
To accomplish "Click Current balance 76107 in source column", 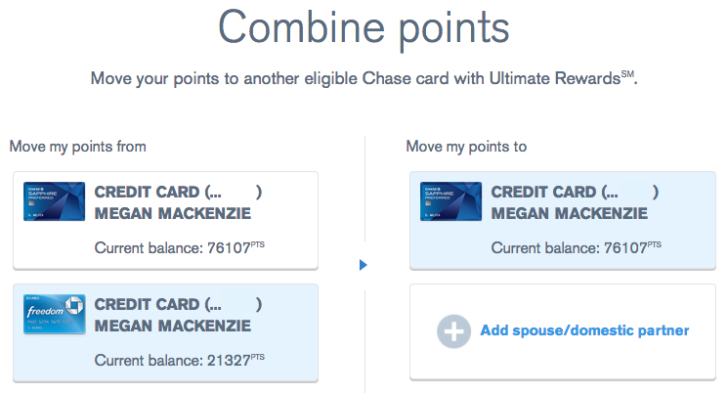I will click(x=179, y=247).
